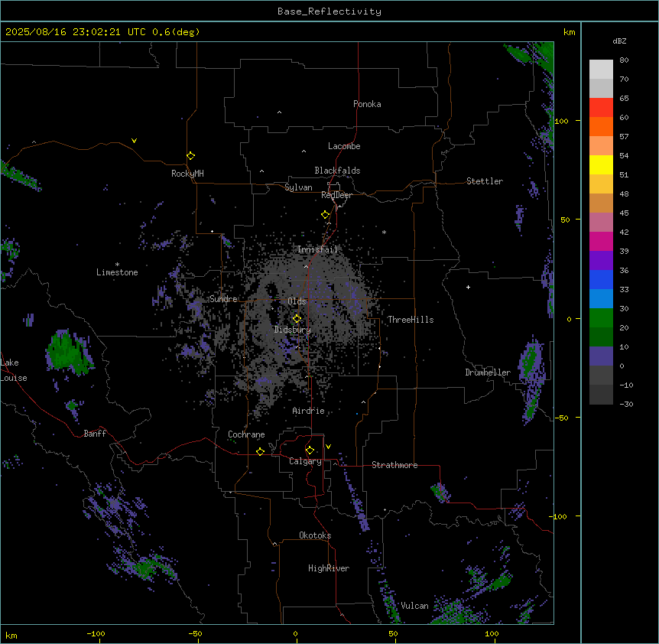The height and width of the screenshot is (644, 659).
Task: Click the Blackfalds town label
Action: click(337, 171)
